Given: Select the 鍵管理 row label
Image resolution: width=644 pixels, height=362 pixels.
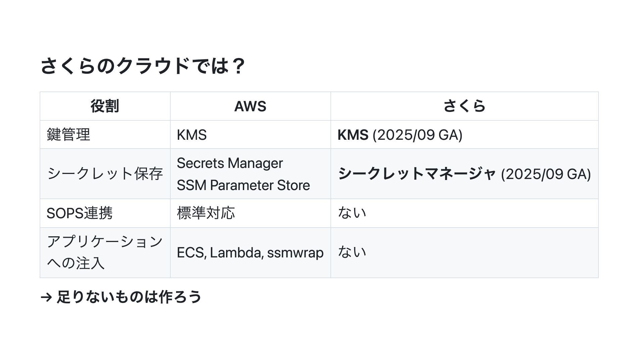Looking at the screenshot, I should [68, 135].
